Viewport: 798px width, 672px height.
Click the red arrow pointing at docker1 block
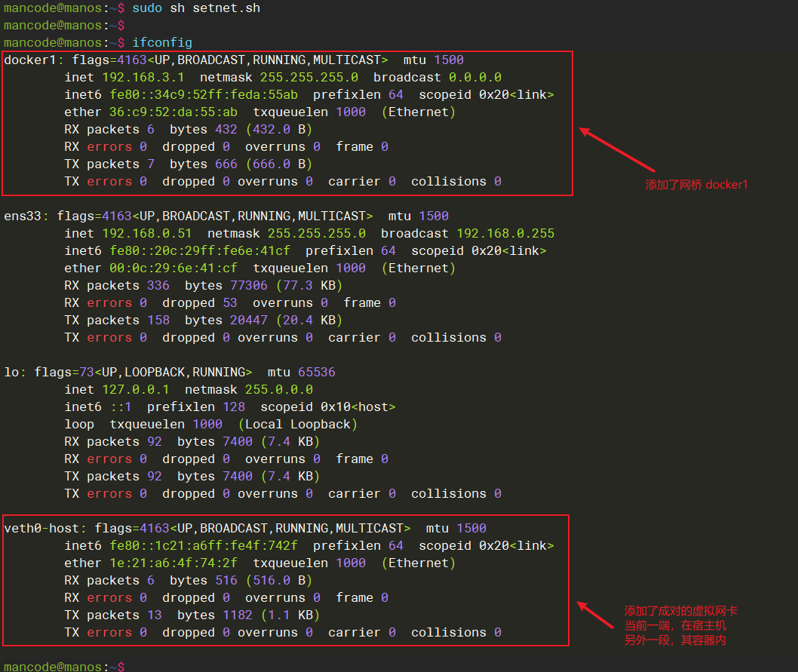[x=617, y=149]
